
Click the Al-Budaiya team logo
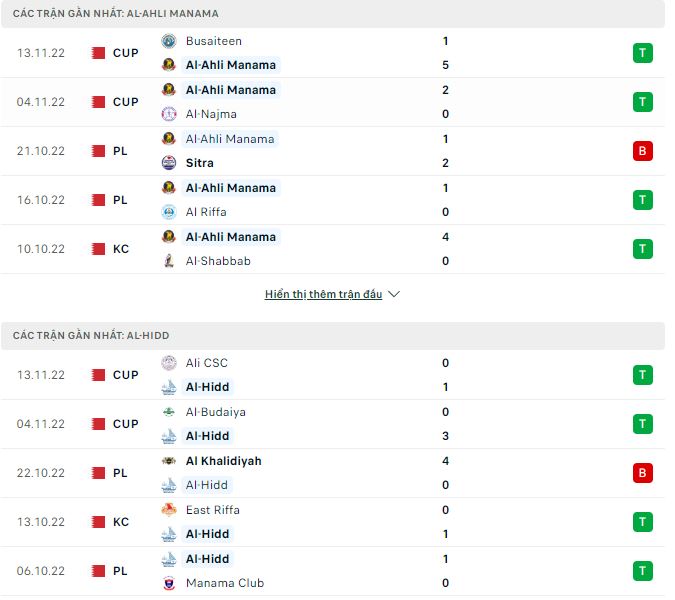point(169,412)
